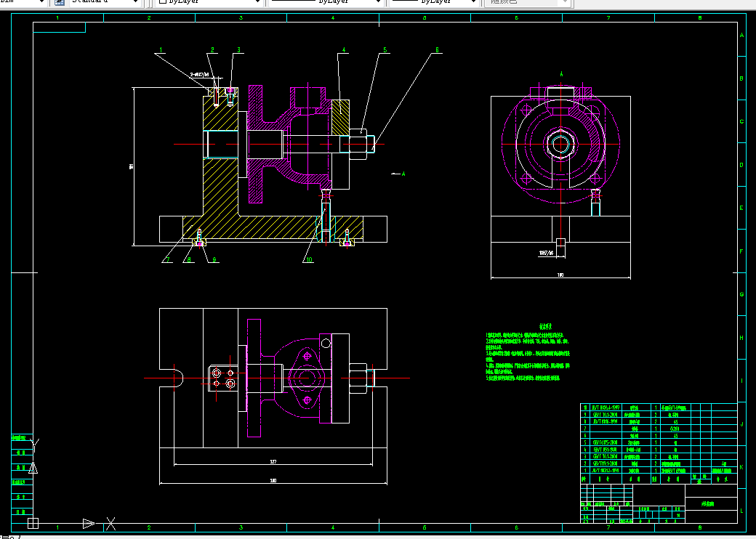Select the yellow hatched base plate in front view
Image resolution: width=756 pixels, height=539 pixels.
tap(273, 227)
